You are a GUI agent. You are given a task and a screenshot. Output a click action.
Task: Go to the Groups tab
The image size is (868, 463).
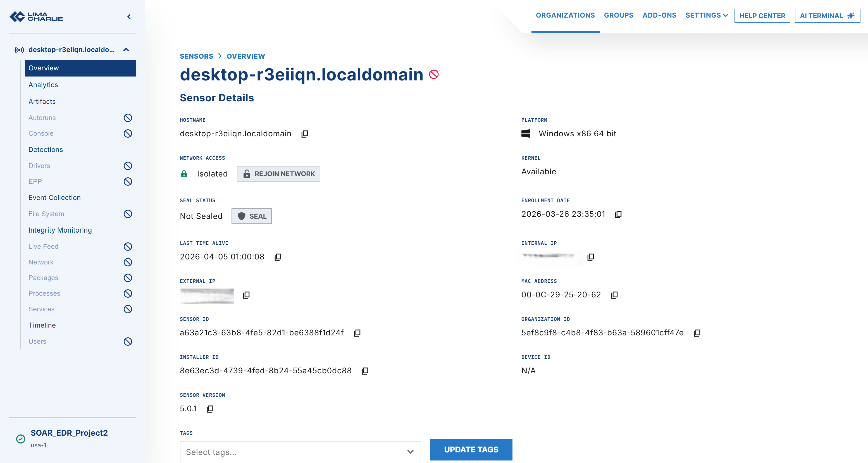(x=618, y=16)
